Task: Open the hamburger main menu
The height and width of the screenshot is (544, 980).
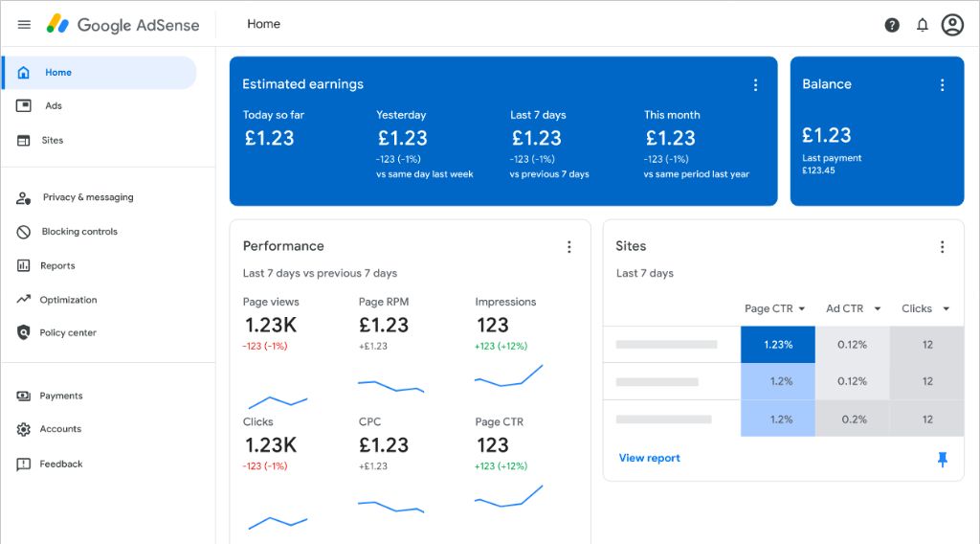Action: [24, 25]
